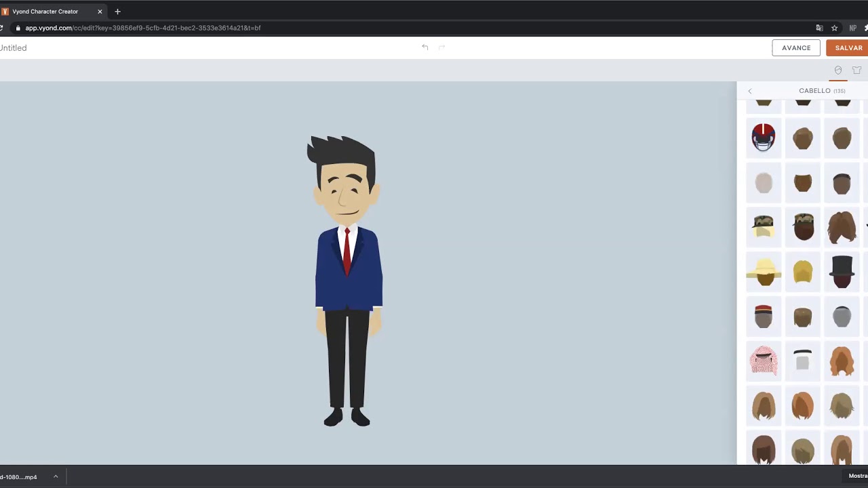Click the browser address bar URL
The width and height of the screenshot is (868, 488).
[143, 28]
